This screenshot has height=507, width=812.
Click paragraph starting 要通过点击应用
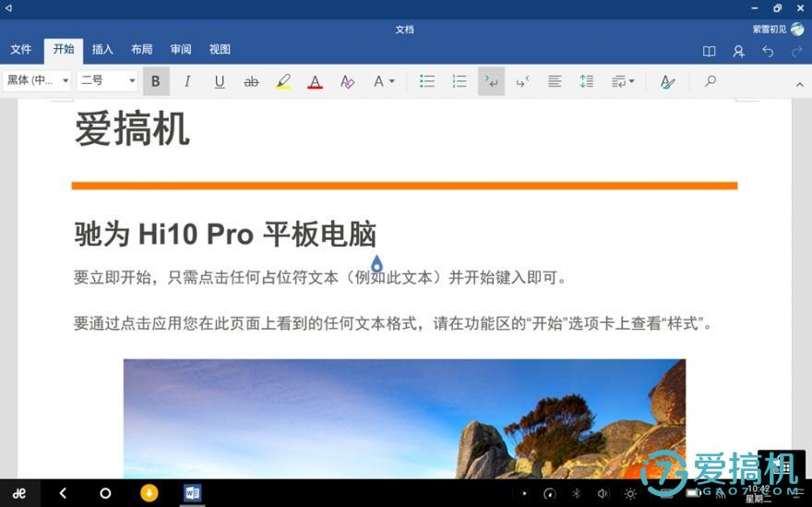tap(394, 323)
